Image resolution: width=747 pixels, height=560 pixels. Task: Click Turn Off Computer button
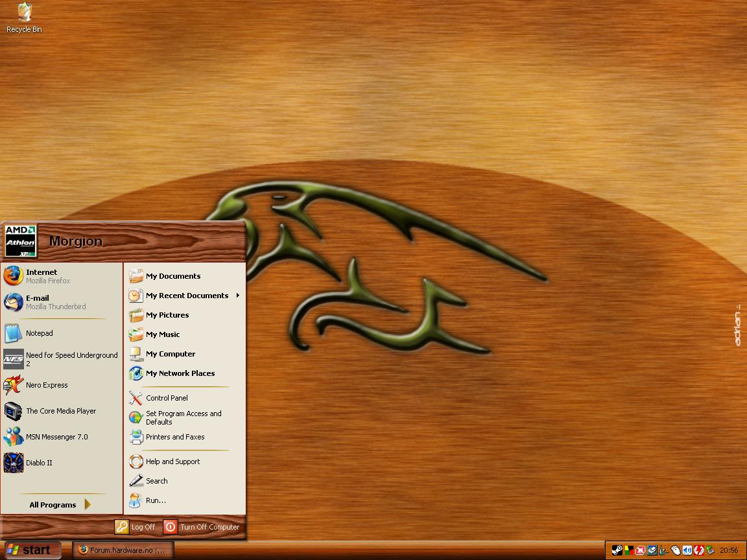[202, 527]
